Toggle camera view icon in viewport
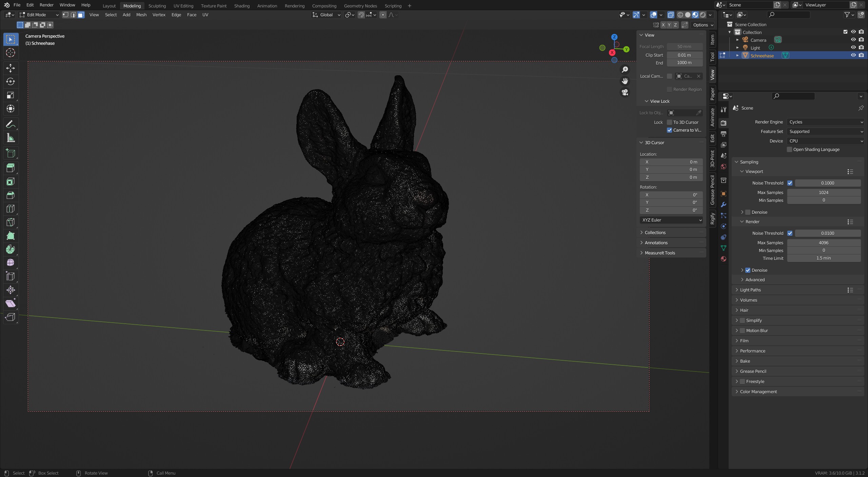The height and width of the screenshot is (477, 868). 625,92
